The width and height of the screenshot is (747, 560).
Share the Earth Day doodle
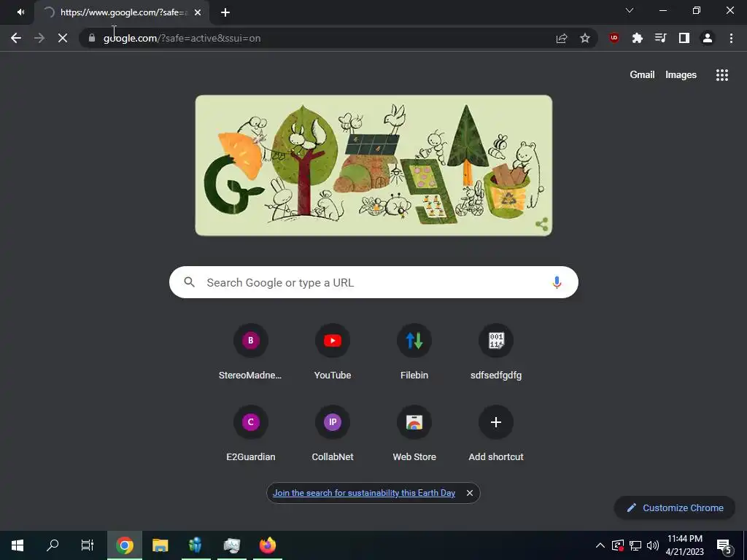pos(541,224)
